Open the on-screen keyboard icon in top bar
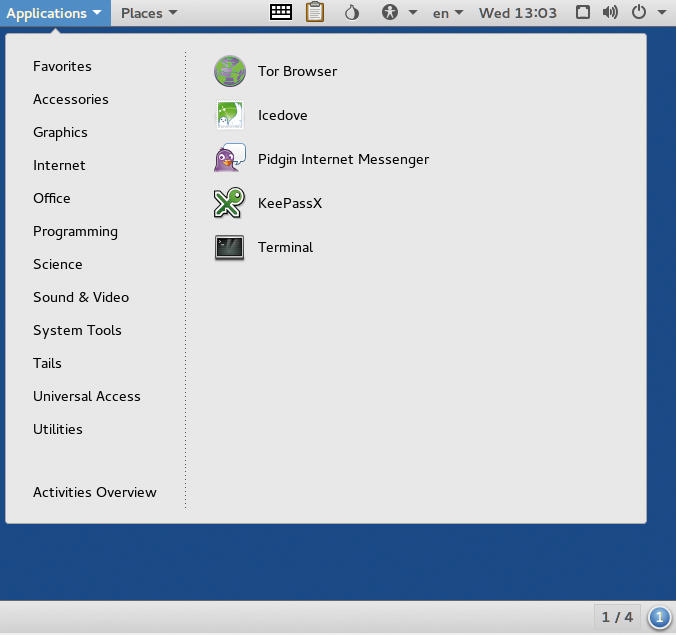This screenshot has height=635, width=676. tap(281, 13)
